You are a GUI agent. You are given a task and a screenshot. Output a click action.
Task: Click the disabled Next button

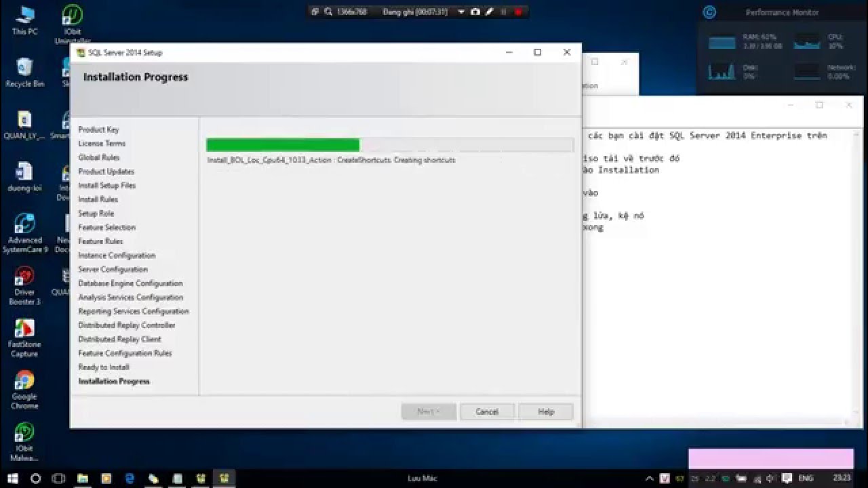tap(429, 411)
